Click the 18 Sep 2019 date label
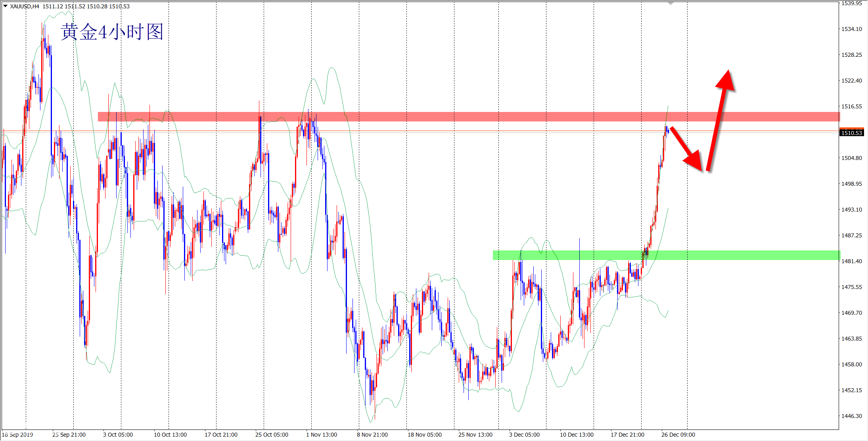Image resolution: width=868 pixels, height=441 pixels. (x=17, y=435)
